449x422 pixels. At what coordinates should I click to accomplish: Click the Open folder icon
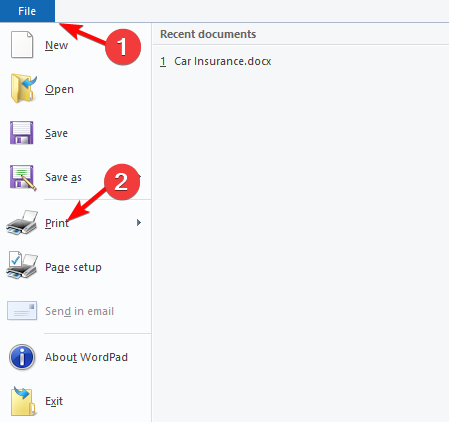pyautogui.click(x=23, y=89)
